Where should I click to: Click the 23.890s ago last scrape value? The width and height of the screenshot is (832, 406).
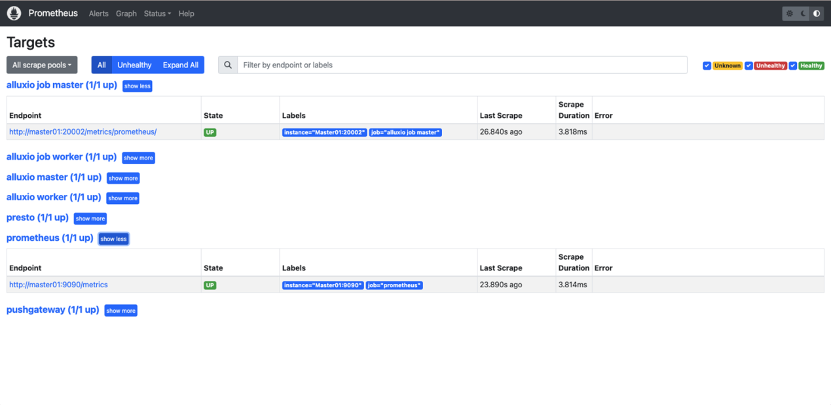[x=501, y=284]
